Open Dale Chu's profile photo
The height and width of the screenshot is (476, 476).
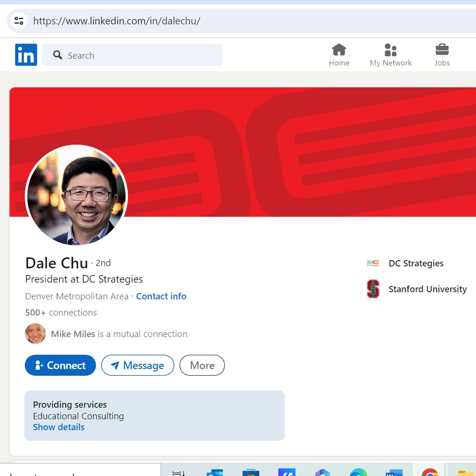click(76, 195)
